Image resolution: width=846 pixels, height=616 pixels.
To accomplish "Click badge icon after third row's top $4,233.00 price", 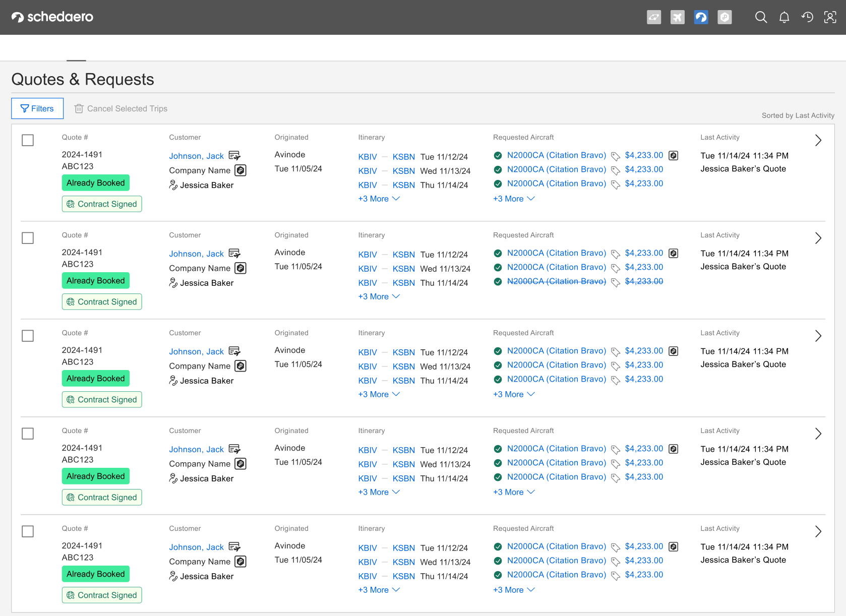I will (x=674, y=351).
